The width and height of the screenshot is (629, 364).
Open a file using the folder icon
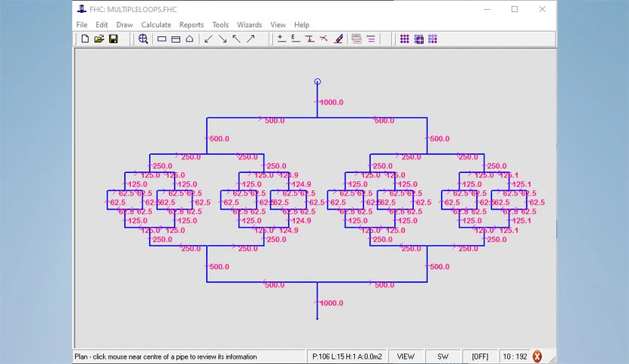99,39
